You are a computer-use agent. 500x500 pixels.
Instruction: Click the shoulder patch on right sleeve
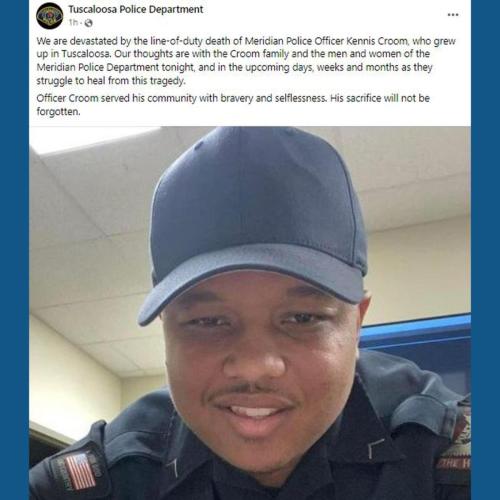[x=455, y=447]
